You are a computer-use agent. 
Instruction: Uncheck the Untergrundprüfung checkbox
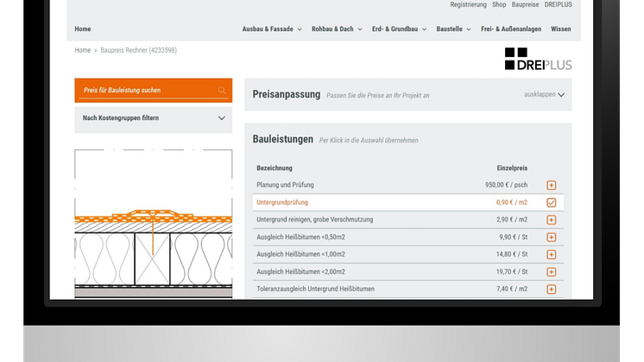point(551,202)
